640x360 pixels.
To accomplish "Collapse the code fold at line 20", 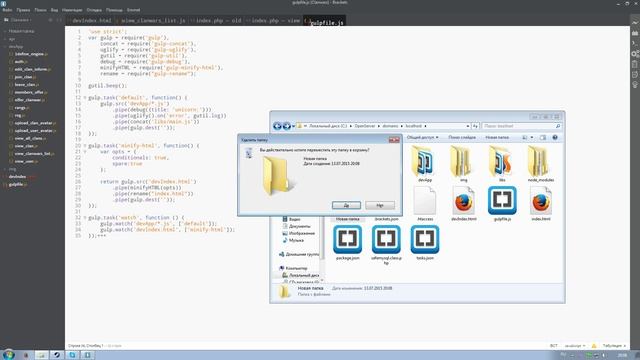I will [x=85, y=146].
